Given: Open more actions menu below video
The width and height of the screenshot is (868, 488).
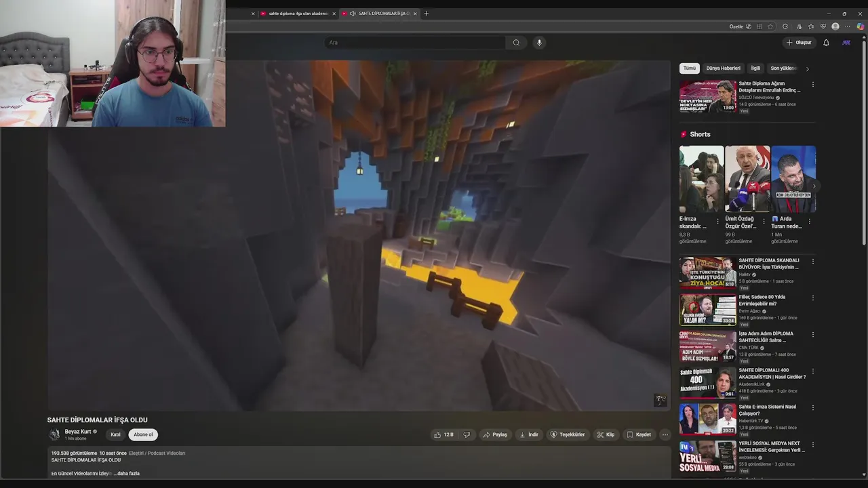Looking at the screenshot, I should click(665, 434).
